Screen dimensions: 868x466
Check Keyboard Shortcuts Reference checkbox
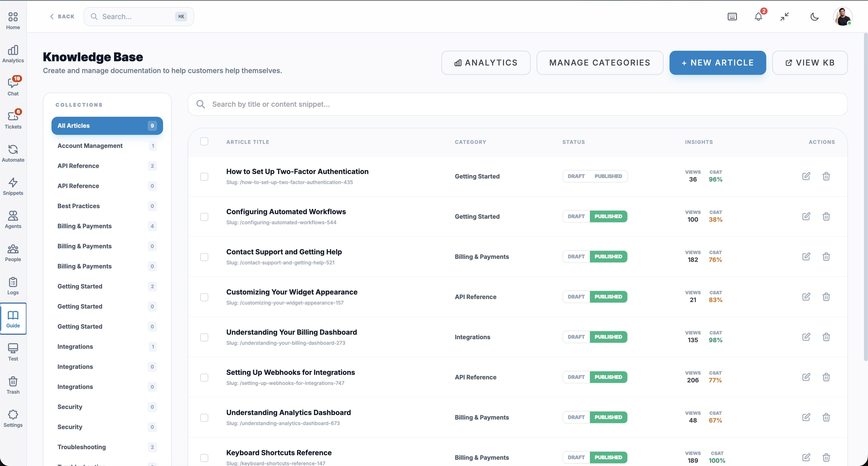[x=204, y=458]
